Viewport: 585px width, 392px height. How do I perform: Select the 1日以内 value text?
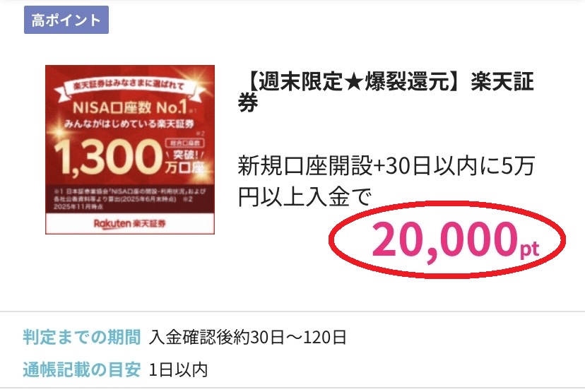178,370
